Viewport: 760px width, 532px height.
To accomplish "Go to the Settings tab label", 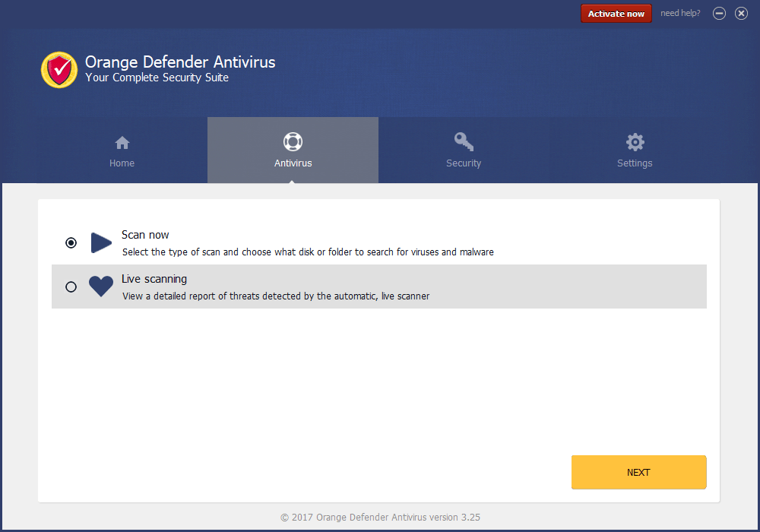I will pos(635,163).
